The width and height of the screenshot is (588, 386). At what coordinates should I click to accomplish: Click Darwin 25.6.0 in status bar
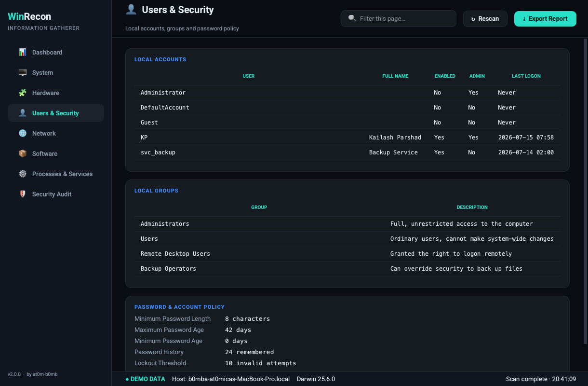coord(316,379)
